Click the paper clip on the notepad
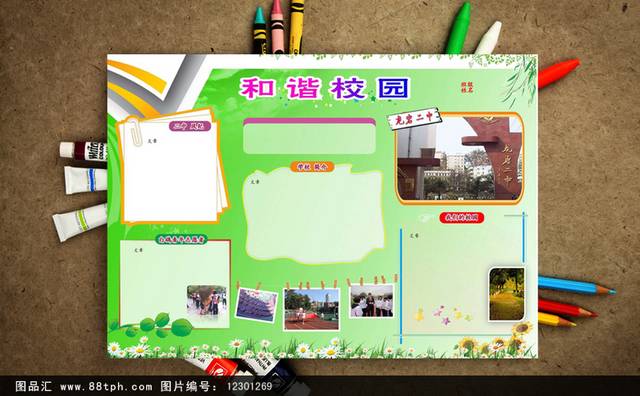This screenshot has height=396, width=640. (136, 131)
